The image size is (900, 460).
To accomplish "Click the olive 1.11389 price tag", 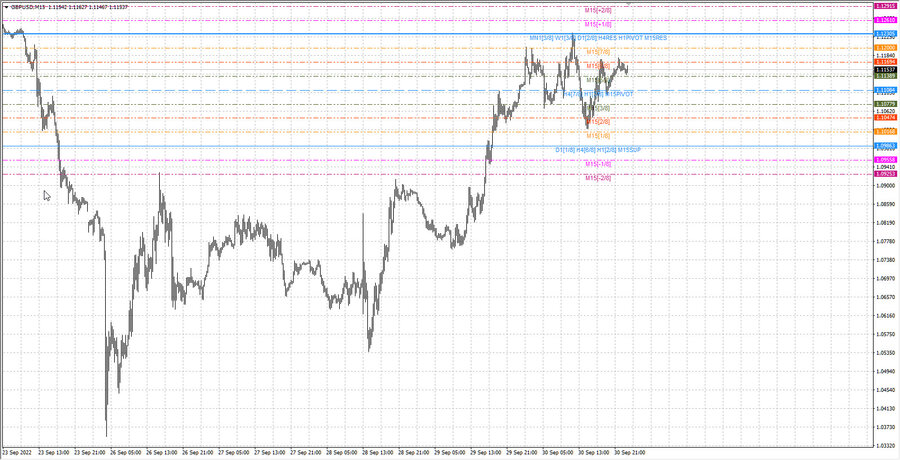I will 886,76.
